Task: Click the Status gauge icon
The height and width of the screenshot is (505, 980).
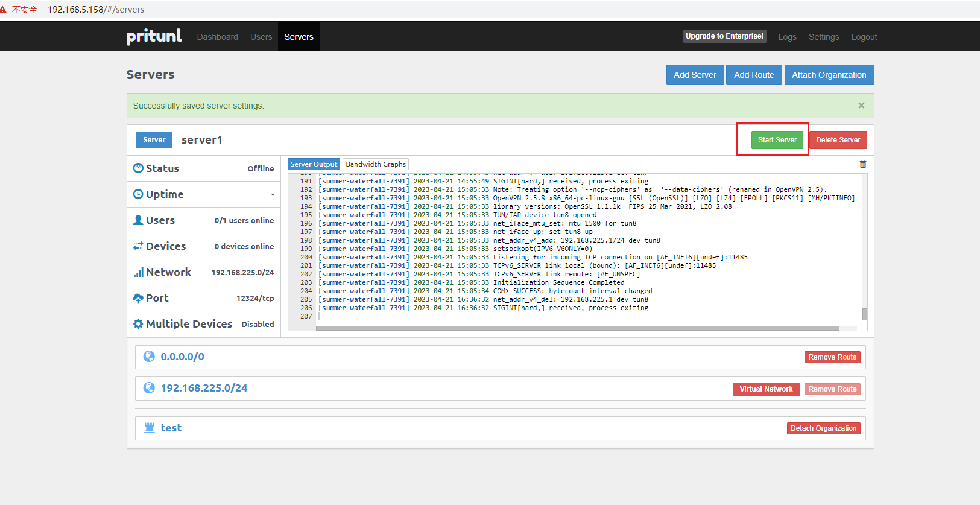Action: 138,168
